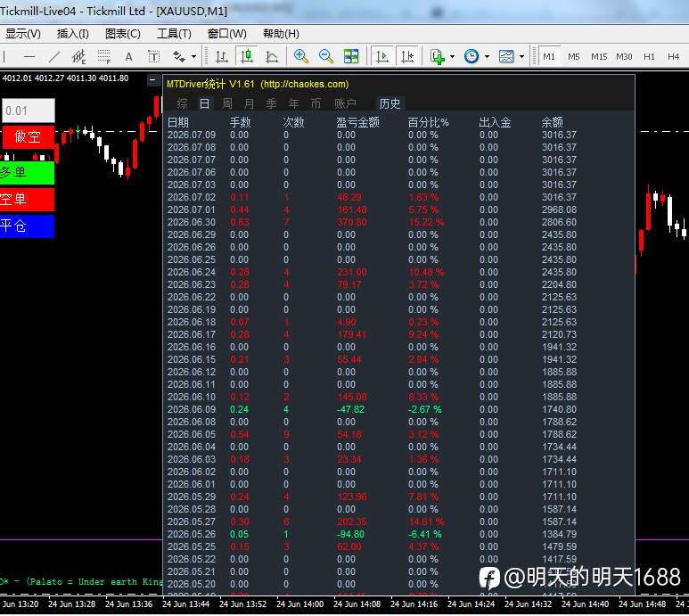This screenshot has width=689, height=616.
Task: Select M15 timeframe
Action: click(599, 57)
